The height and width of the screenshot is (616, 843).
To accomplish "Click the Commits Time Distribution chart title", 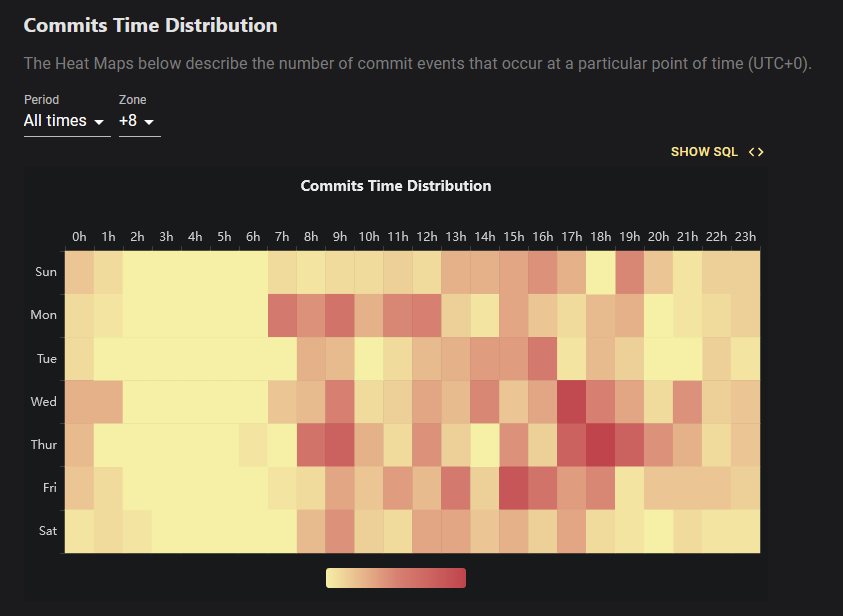I will [x=396, y=186].
